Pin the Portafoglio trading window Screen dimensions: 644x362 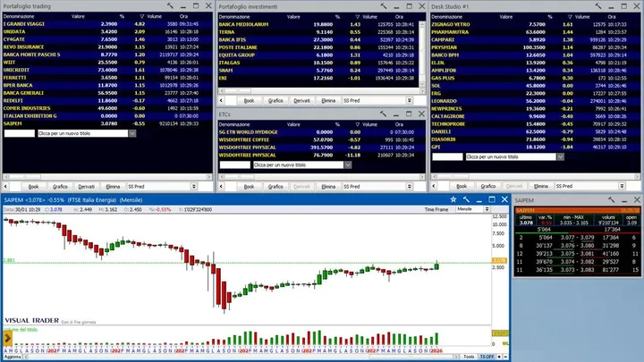(x=170, y=5)
